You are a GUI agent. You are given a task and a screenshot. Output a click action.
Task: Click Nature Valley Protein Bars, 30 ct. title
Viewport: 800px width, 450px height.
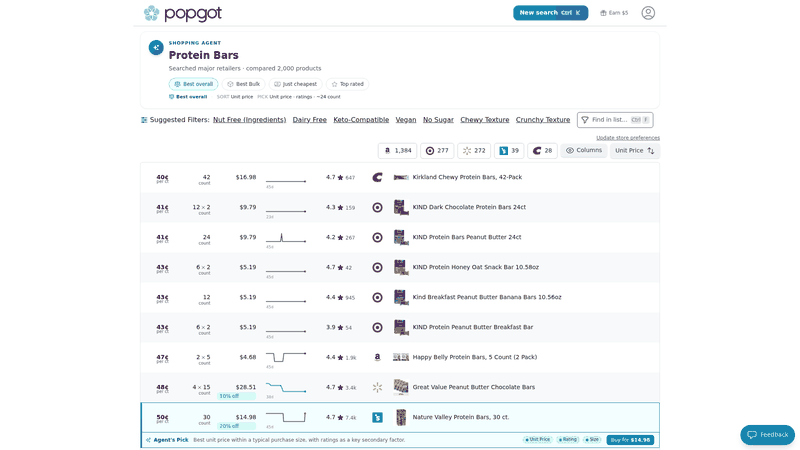(460, 417)
